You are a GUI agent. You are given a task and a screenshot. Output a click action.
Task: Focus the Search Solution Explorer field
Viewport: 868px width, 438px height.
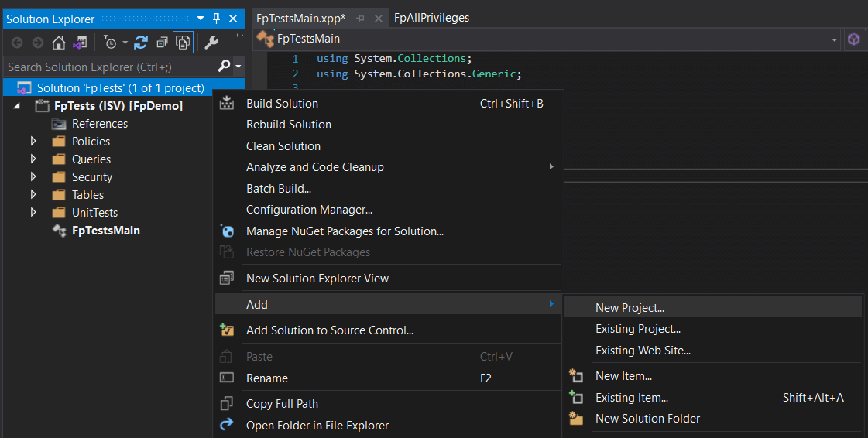[110, 67]
